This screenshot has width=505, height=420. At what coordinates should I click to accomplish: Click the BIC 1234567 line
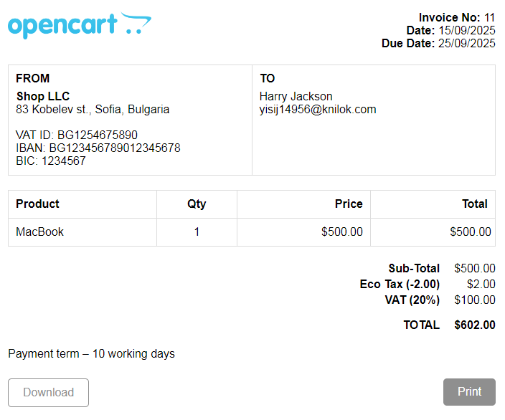pyautogui.click(x=50, y=161)
